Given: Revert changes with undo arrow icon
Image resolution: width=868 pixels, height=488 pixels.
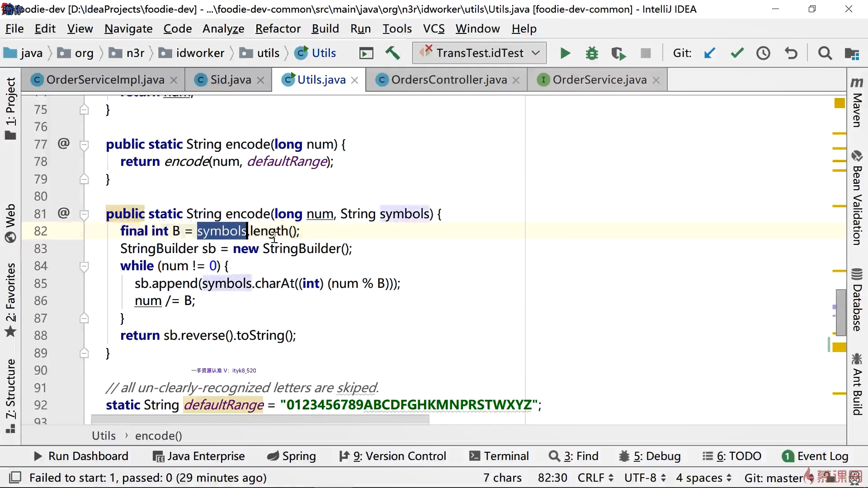Looking at the screenshot, I should point(791,53).
